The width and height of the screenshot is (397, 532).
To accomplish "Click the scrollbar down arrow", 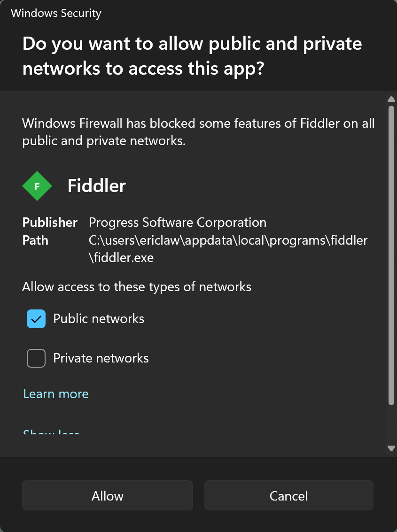I will point(391,448).
